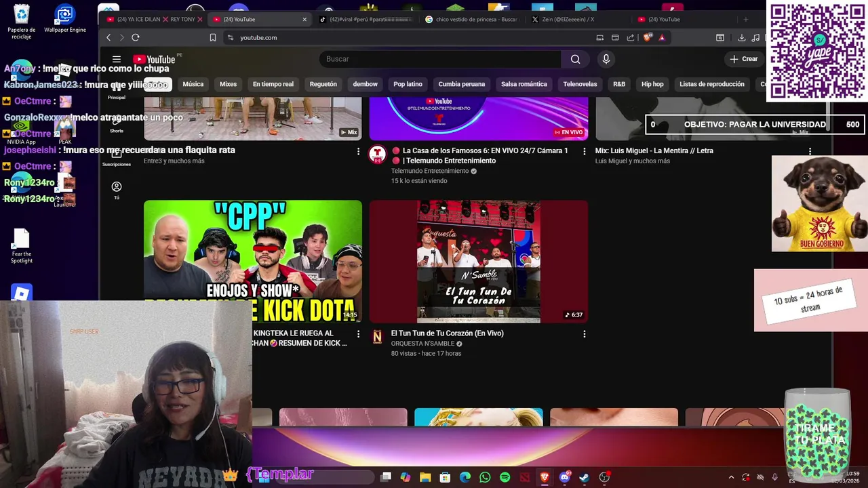Open Suscripciones in the sidebar
The image size is (868, 488).
tap(117, 158)
